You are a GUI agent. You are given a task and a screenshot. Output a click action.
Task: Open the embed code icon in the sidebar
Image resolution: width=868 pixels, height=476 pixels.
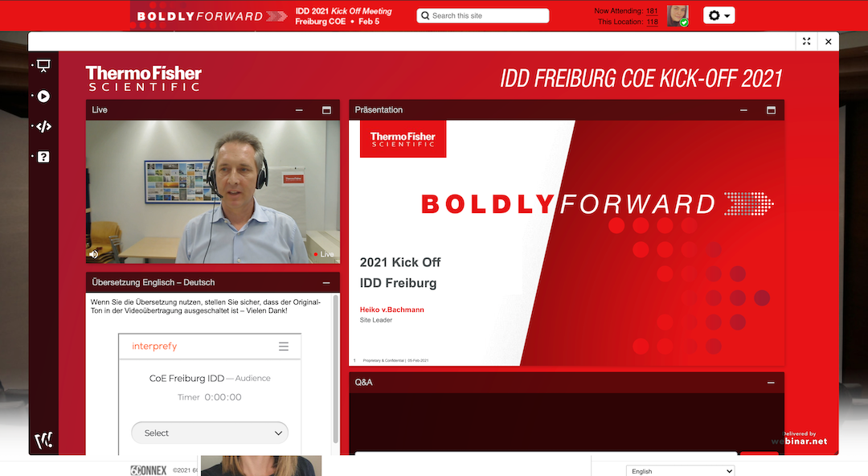tap(43, 126)
